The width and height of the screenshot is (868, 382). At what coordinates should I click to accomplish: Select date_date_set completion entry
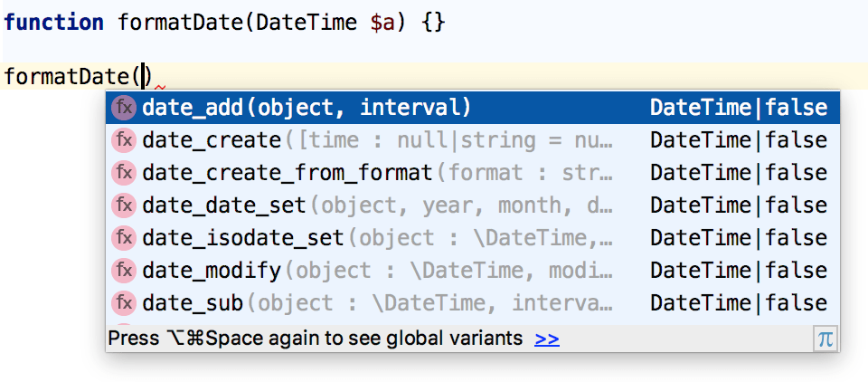click(473, 205)
